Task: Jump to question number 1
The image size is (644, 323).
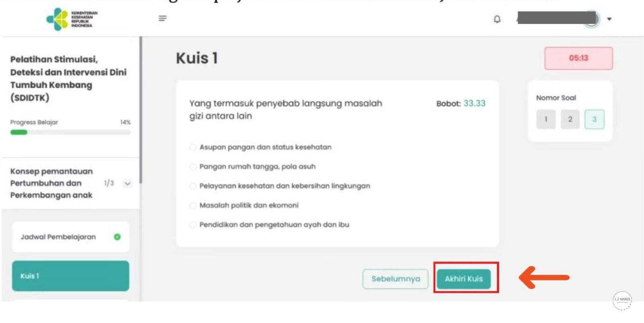Action: (x=546, y=119)
